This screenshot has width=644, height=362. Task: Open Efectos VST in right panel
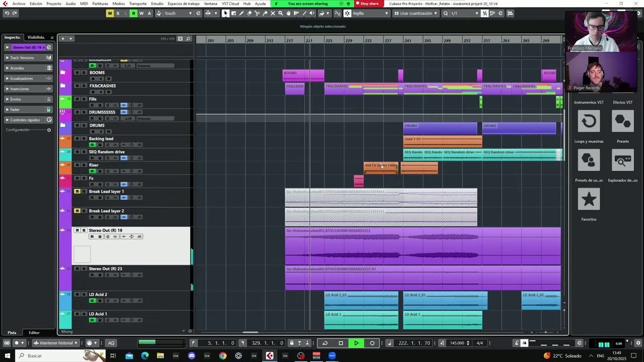623,121
